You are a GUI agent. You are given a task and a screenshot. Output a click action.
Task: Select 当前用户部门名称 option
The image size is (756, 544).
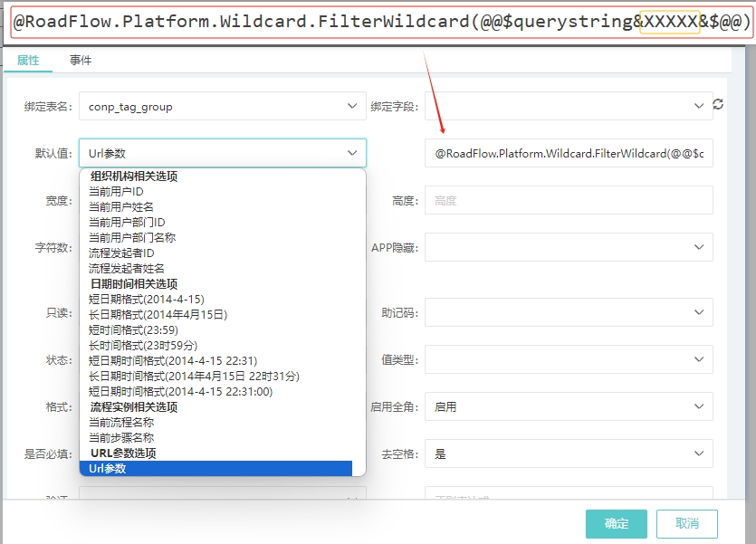pos(215,237)
